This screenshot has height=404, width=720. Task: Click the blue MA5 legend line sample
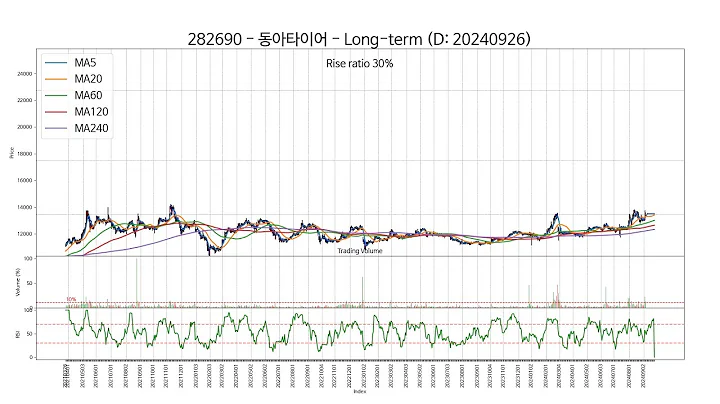point(56,63)
